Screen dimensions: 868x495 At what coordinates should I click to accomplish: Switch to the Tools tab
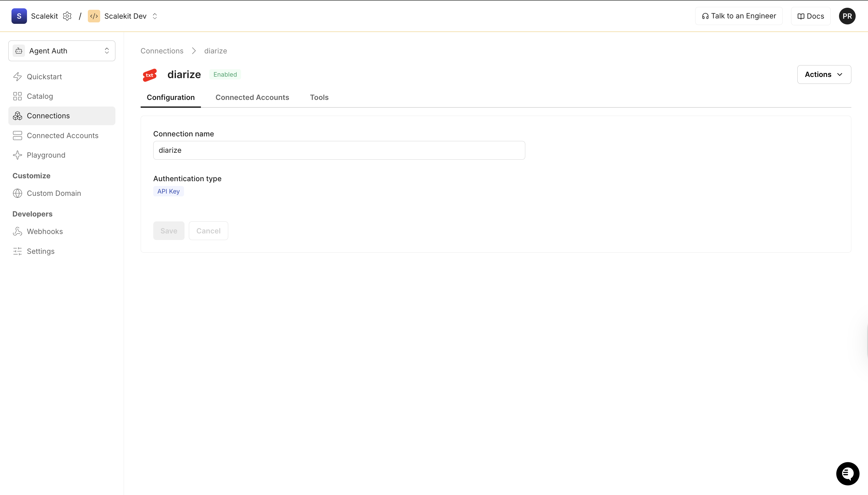[x=319, y=98]
